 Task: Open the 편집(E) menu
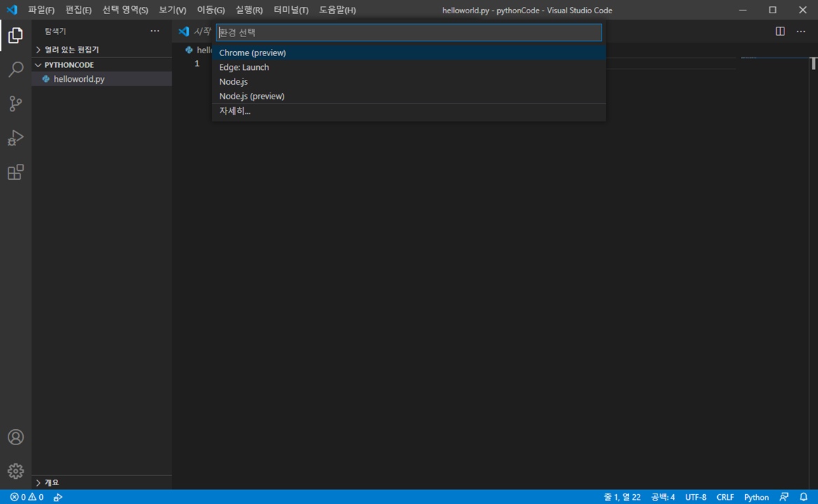(x=78, y=10)
